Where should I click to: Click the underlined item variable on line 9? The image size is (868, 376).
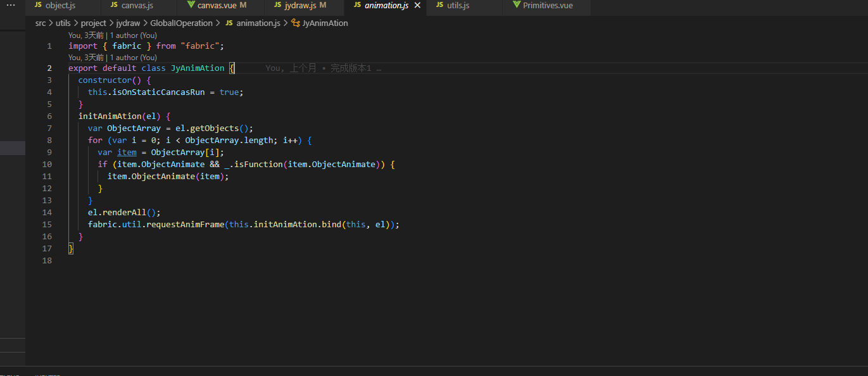click(127, 153)
